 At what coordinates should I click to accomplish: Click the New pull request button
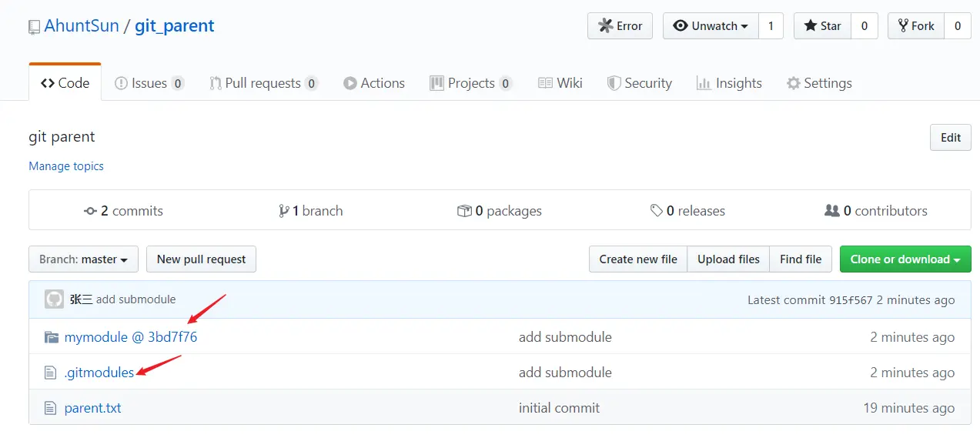(x=201, y=259)
